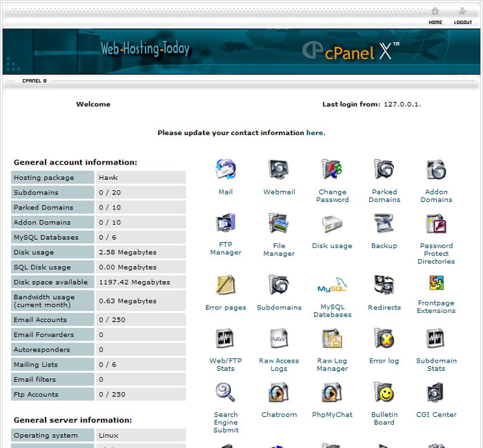Viewport: 483px width, 448px height.
Task: Open the PhpMyChat icon
Action: pyautogui.click(x=332, y=392)
